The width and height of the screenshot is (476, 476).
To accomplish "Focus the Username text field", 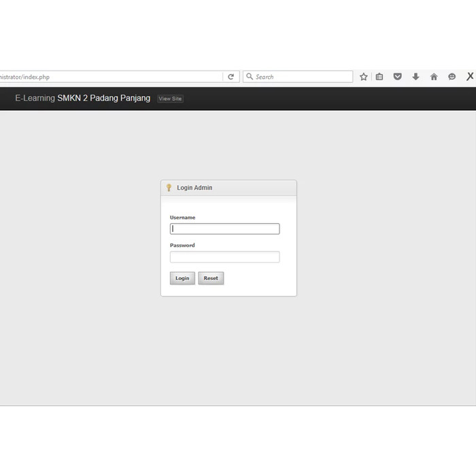I will pos(224,229).
